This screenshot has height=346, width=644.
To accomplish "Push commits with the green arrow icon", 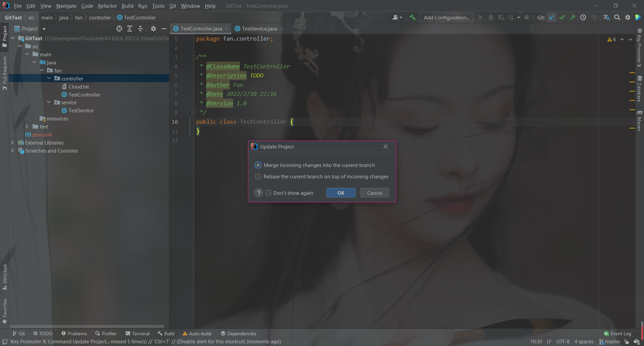I will pos(573,17).
